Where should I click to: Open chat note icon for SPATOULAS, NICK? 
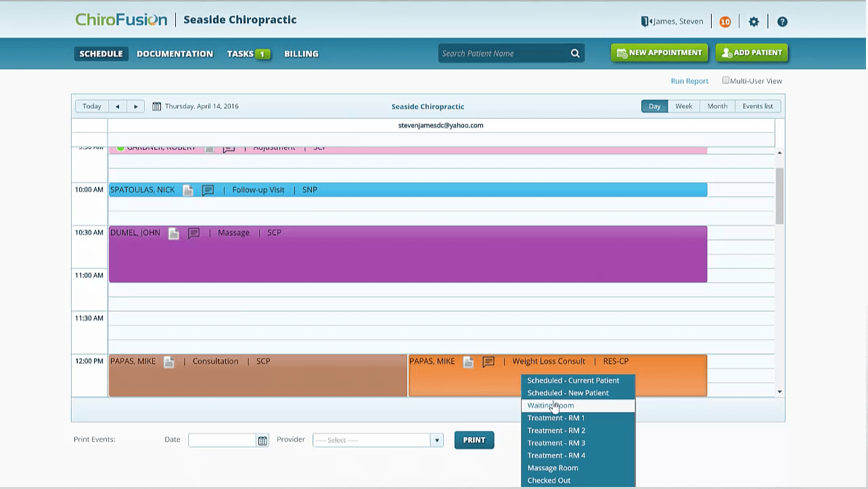(208, 191)
